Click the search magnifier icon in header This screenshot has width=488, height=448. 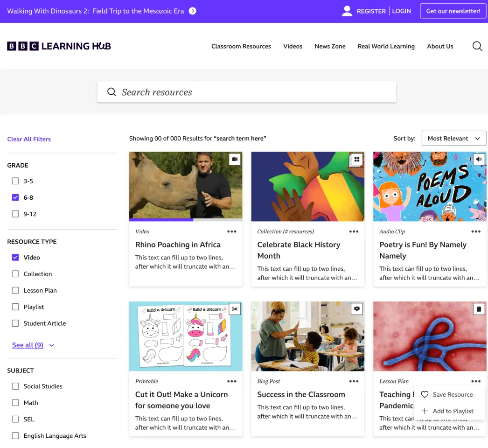[x=477, y=46]
